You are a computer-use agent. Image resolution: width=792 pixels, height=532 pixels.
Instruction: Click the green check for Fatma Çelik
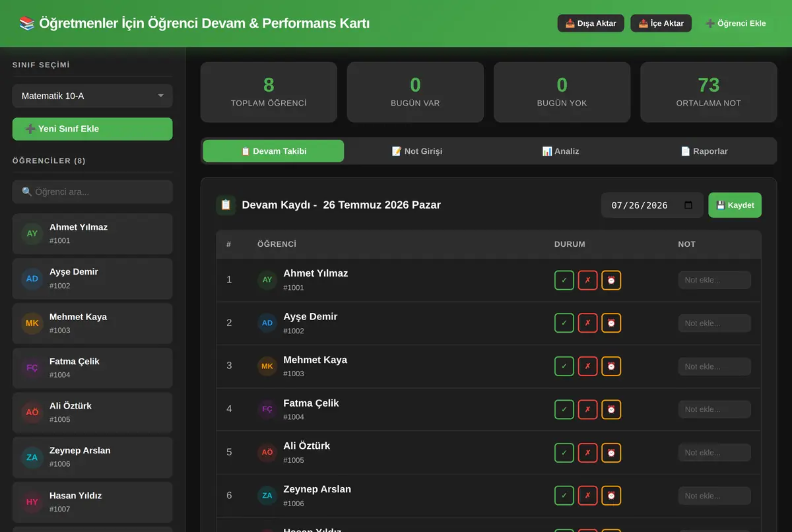564,409
